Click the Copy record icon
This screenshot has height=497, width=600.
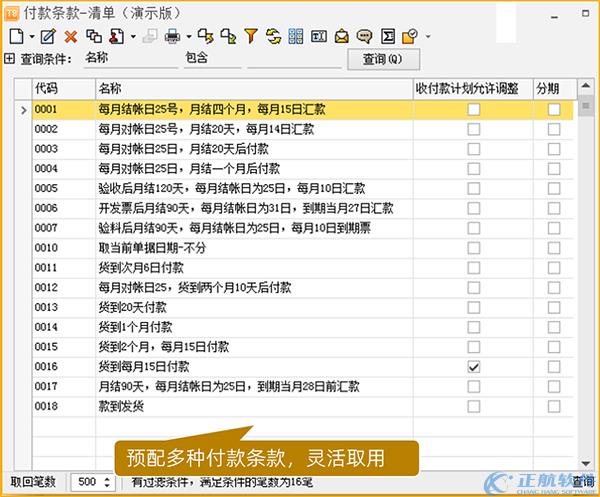coord(94,37)
